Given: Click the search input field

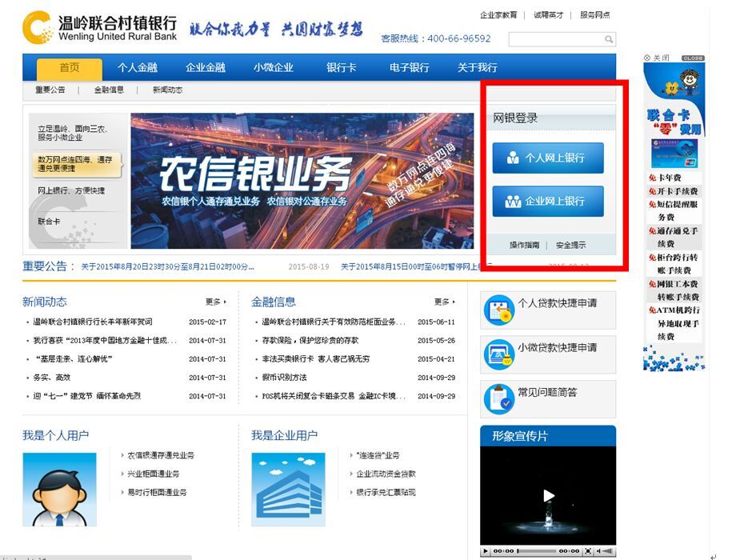Looking at the screenshot, I should point(555,39).
